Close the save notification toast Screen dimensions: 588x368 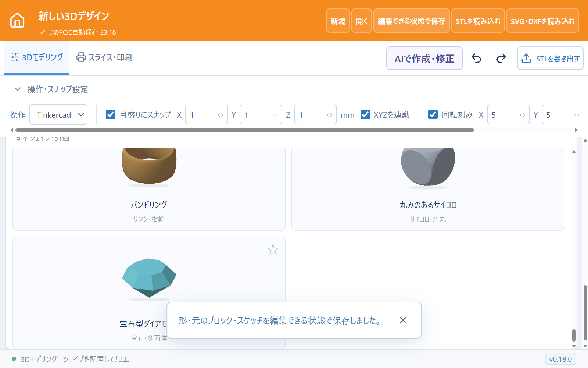click(x=403, y=320)
